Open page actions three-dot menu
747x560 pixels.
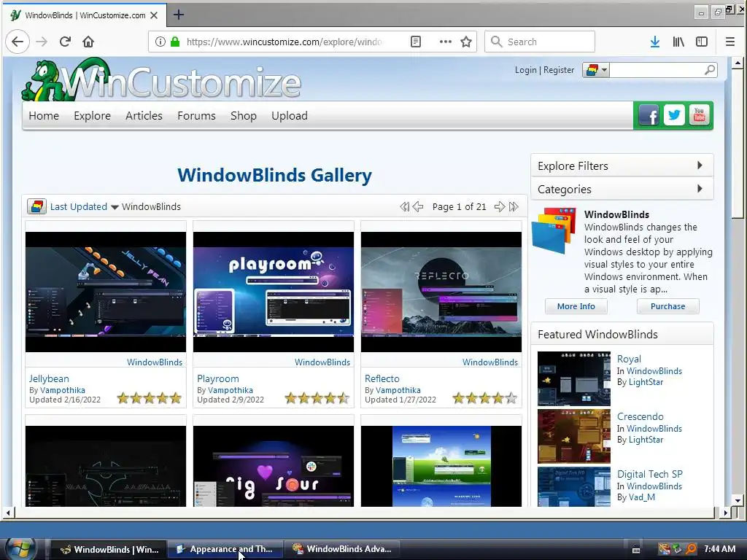tap(446, 42)
